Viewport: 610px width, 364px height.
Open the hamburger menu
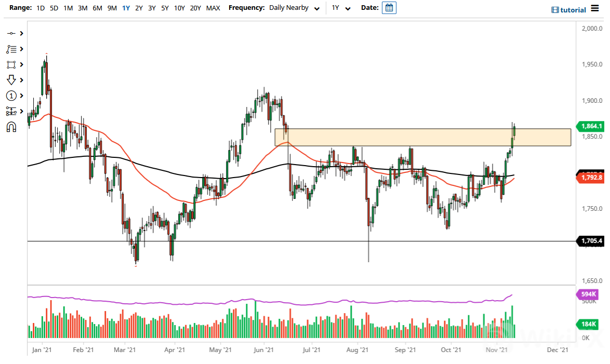[x=595, y=9]
